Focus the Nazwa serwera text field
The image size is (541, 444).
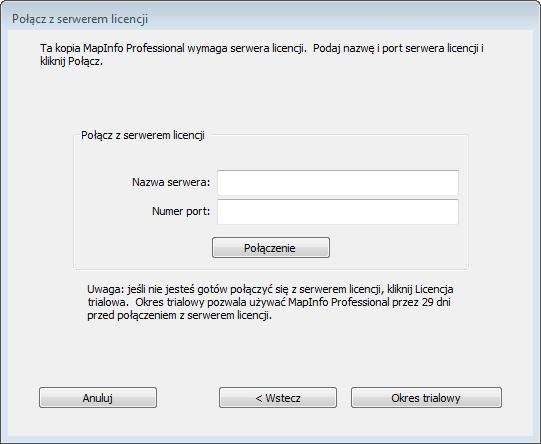click(x=338, y=182)
